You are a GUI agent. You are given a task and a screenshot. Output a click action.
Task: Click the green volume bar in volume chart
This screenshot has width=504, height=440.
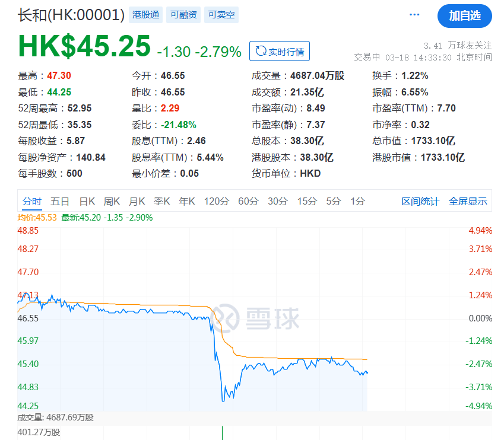(x=222, y=433)
